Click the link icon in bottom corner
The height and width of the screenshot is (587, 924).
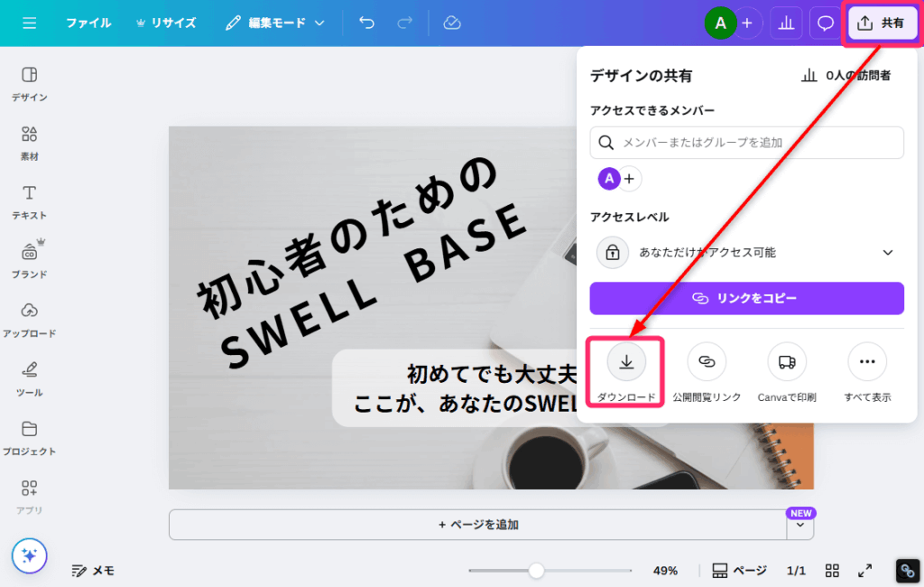[x=908, y=571]
